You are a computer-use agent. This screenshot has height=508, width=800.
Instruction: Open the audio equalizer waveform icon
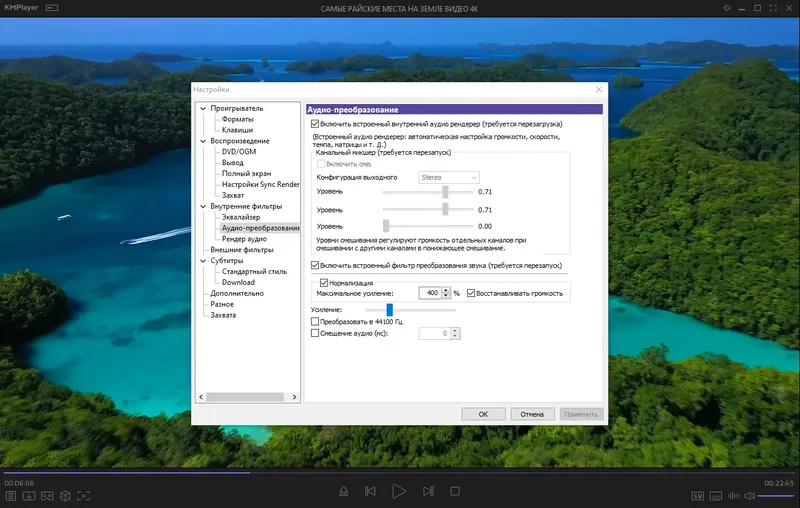(734, 496)
